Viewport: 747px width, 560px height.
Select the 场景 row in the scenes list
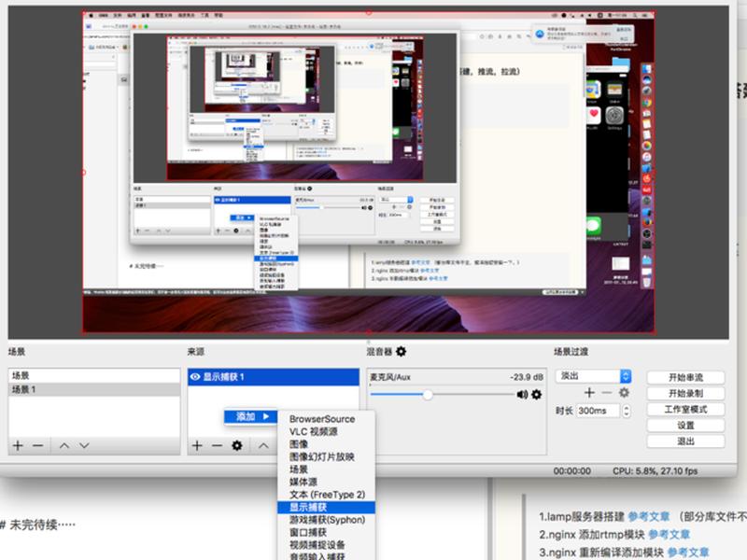tap(94, 376)
